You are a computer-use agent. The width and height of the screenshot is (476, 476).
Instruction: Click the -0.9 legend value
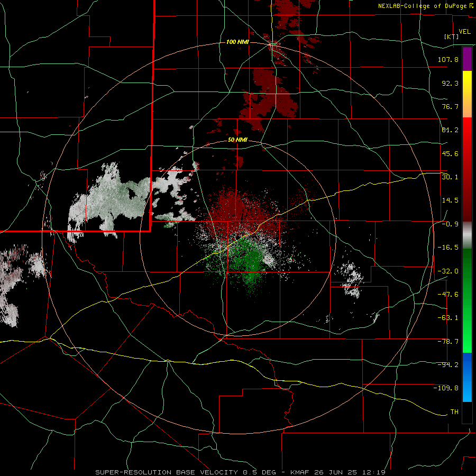tap(450, 224)
